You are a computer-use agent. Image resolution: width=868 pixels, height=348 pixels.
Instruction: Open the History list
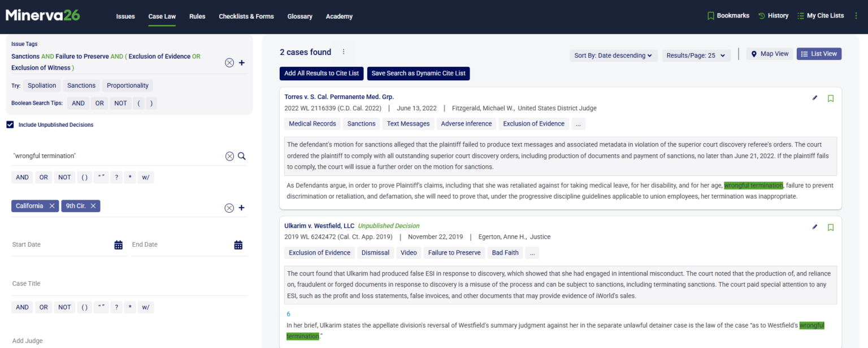773,16
